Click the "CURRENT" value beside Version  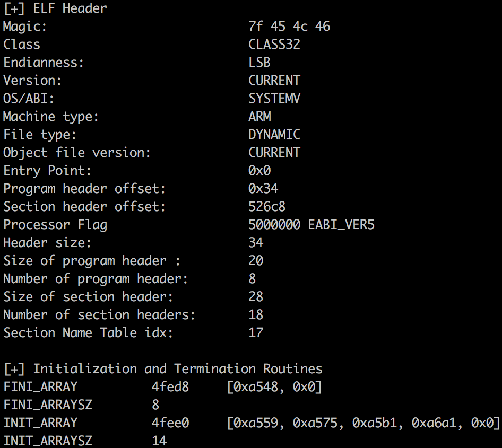(x=274, y=80)
